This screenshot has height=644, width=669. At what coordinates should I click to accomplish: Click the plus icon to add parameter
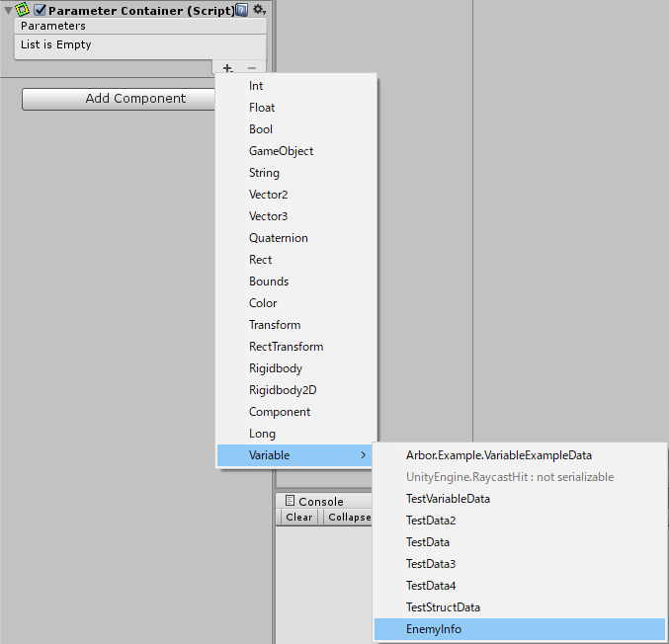(227, 68)
